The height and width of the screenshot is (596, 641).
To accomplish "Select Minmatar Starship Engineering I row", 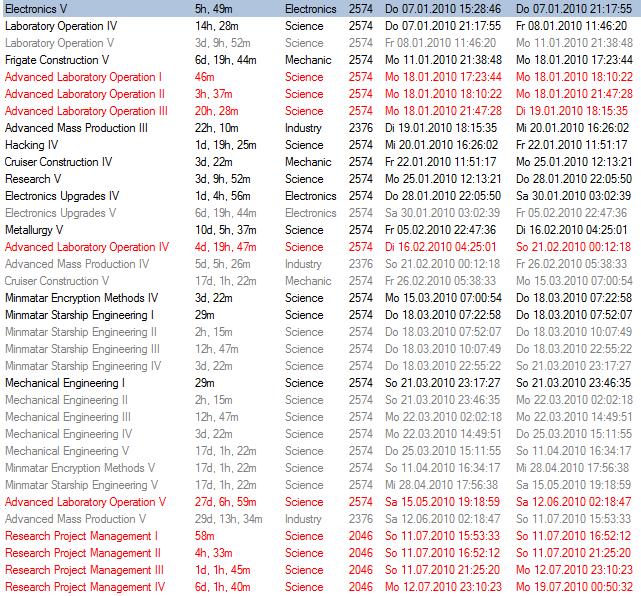I will (322, 315).
